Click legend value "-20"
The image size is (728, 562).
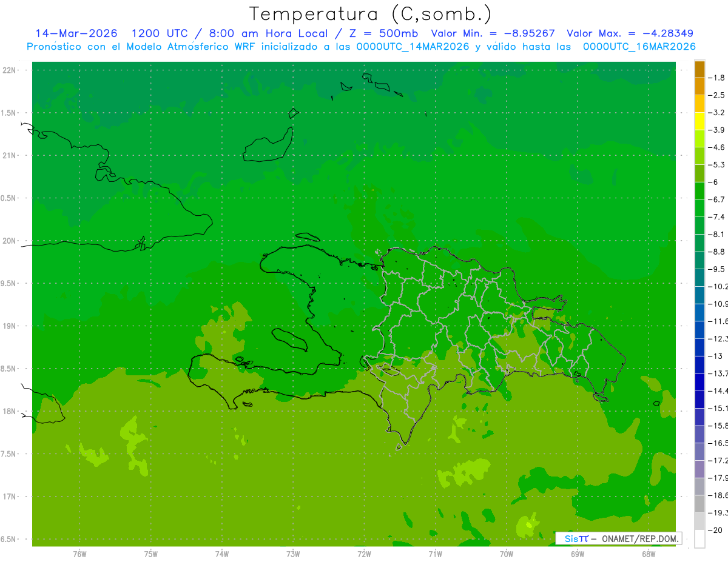click(716, 530)
